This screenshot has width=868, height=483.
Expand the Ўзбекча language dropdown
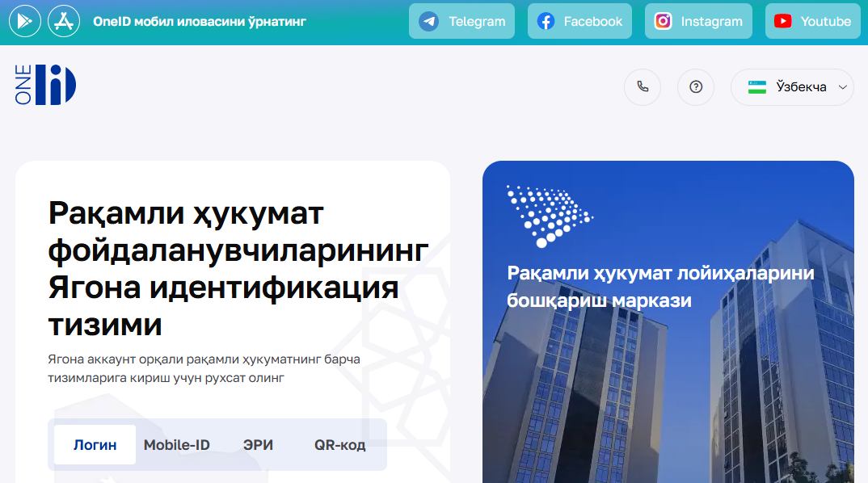pyautogui.click(x=792, y=87)
